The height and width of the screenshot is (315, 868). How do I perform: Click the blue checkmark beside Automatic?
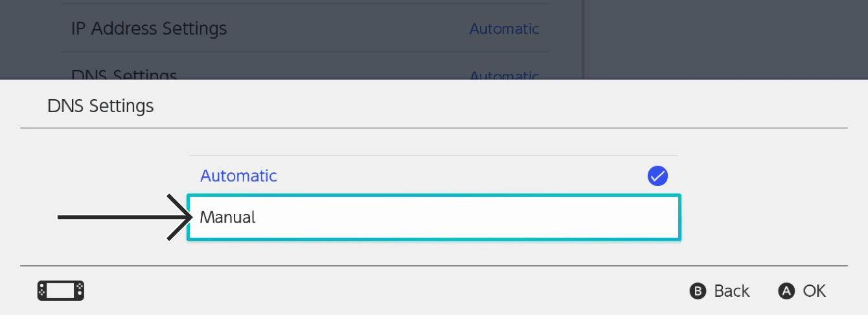pos(657,176)
